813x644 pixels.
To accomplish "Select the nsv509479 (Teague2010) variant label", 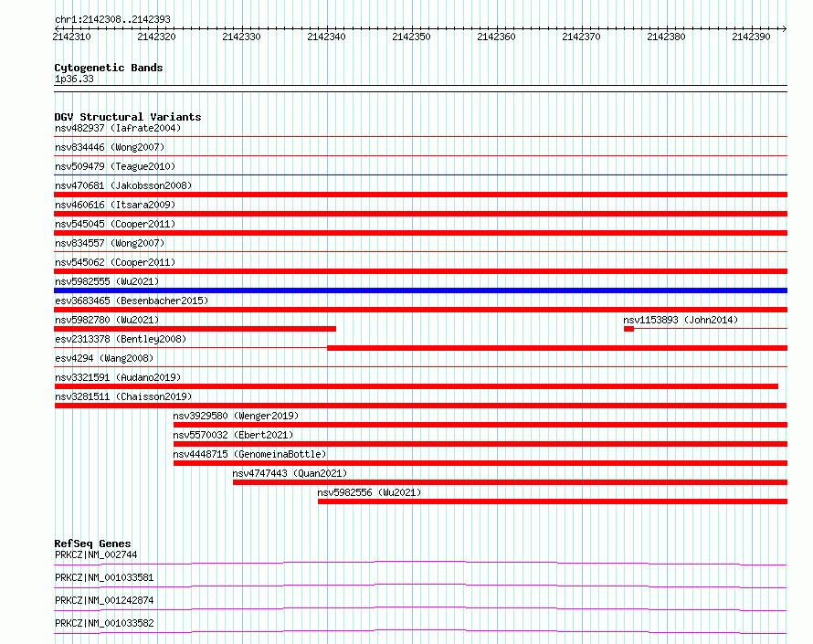I will coord(115,166).
